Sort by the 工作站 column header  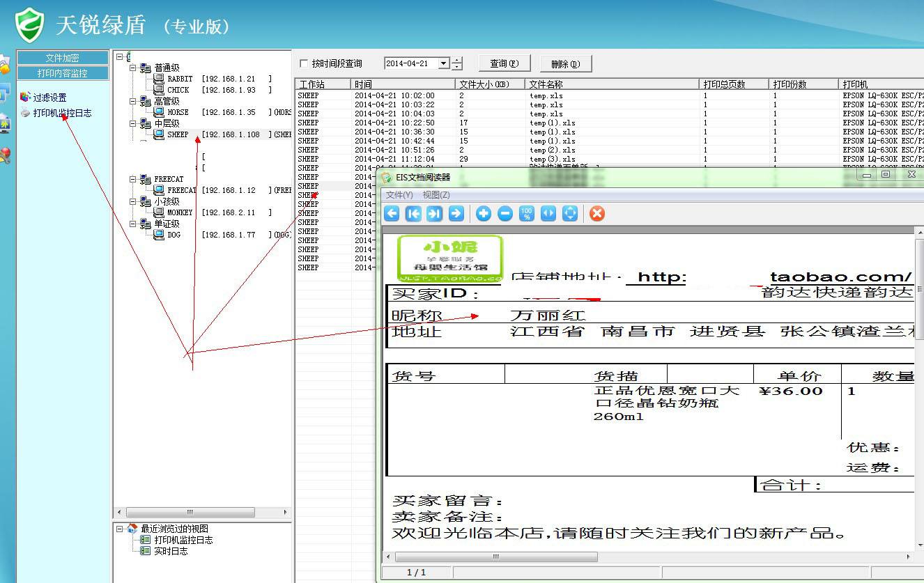(323, 84)
